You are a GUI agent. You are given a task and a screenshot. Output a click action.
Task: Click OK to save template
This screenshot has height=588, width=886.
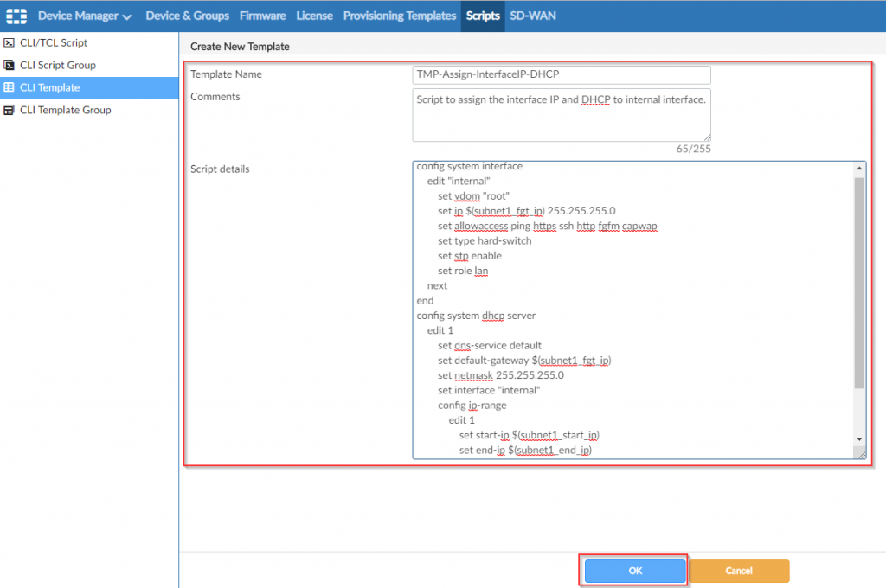(635, 571)
